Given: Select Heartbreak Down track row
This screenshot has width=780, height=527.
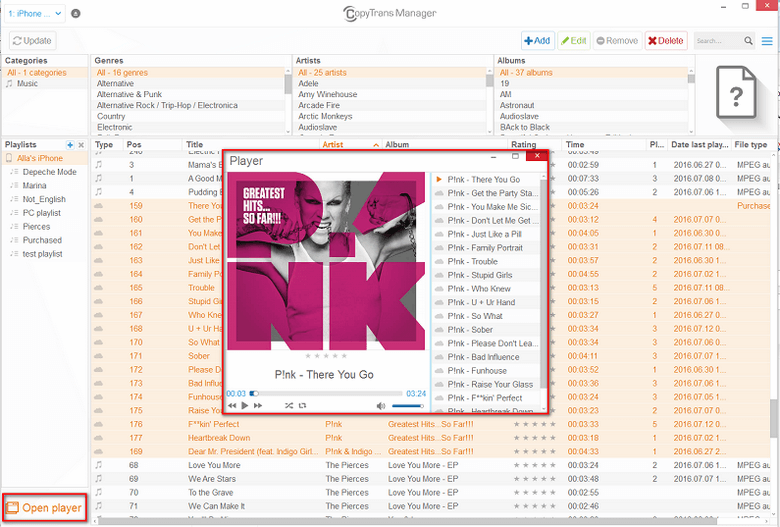Looking at the screenshot, I should click(x=431, y=438).
